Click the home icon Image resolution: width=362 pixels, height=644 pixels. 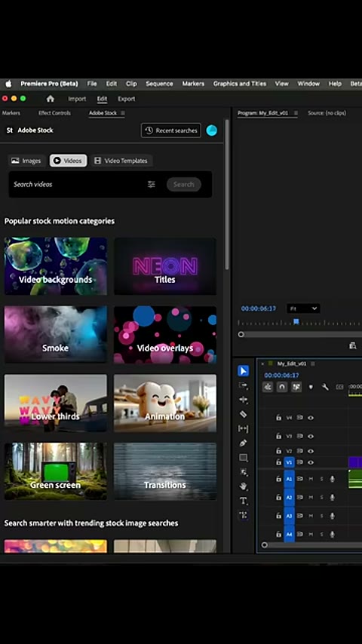[x=50, y=99]
